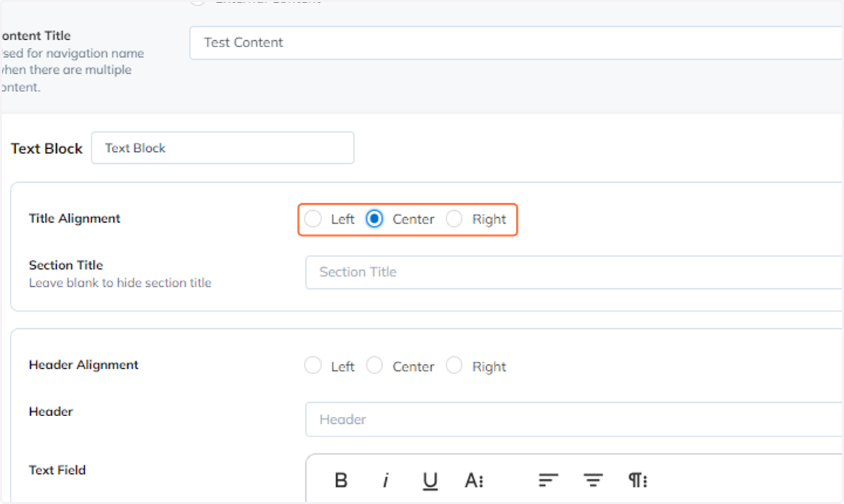The image size is (844, 504).
Task: Click the Section Title input field
Action: [x=574, y=272]
